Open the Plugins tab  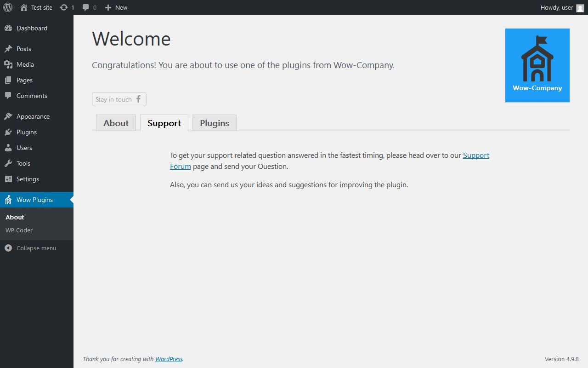click(215, 123)
